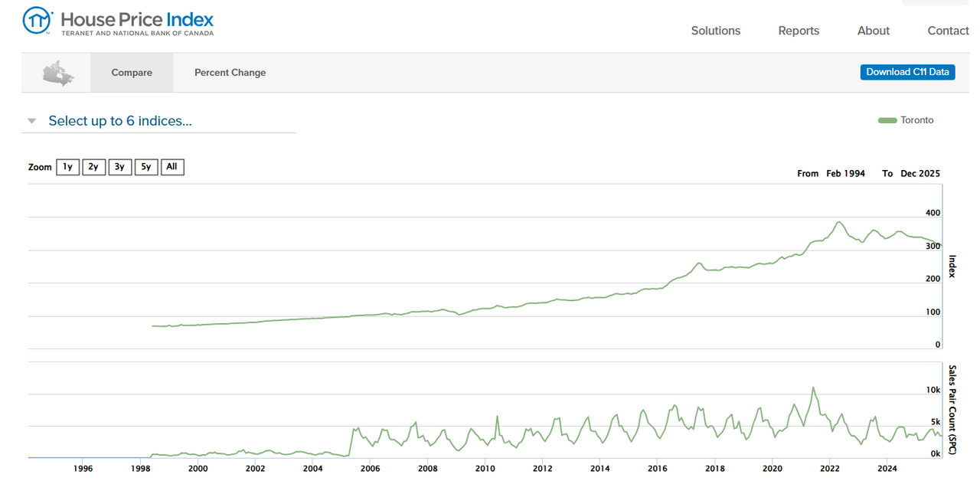Screen dimensions: 980x484
Task: Switch to the Percent Change tab
Action: tap(230, 73)
